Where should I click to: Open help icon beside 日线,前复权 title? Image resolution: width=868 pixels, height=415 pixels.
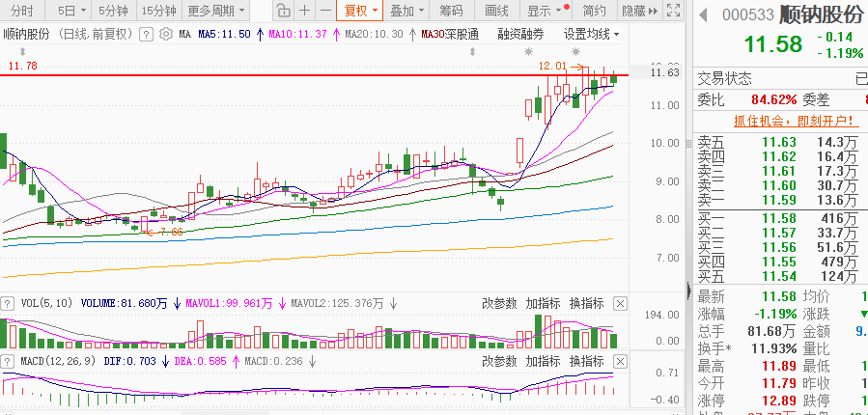[146, 35]
